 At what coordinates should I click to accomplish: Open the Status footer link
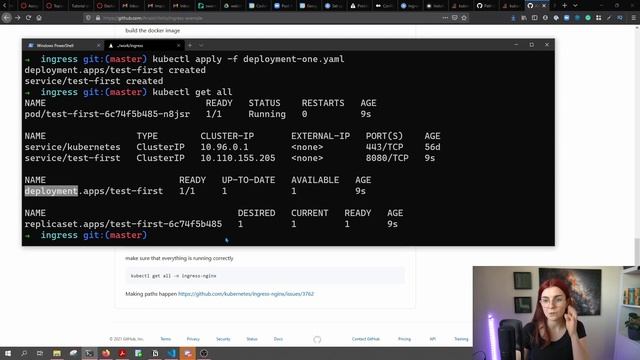click(252, 339)
